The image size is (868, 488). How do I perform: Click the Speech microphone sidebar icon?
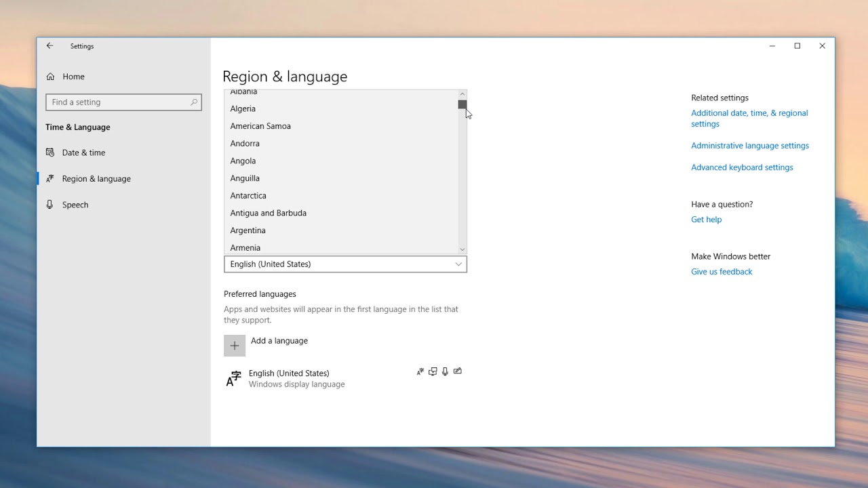coord(50,205)
